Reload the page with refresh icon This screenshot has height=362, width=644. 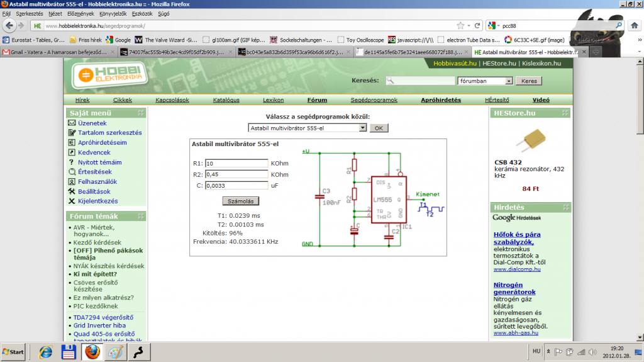[477, 26]
